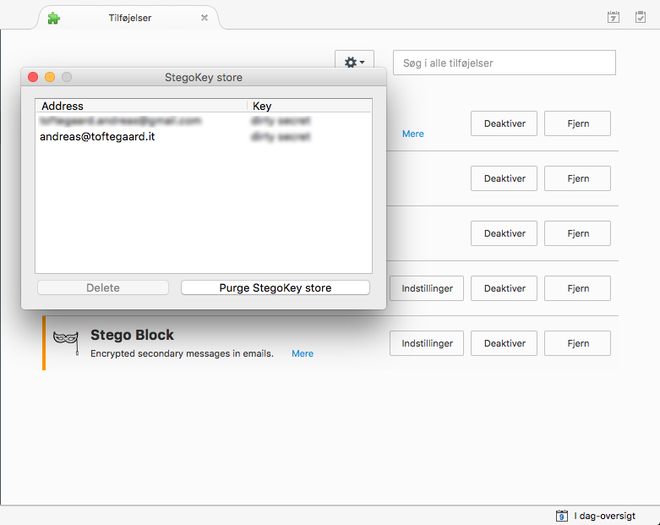Click Fjern for the third add-on row

click(578, 233)
